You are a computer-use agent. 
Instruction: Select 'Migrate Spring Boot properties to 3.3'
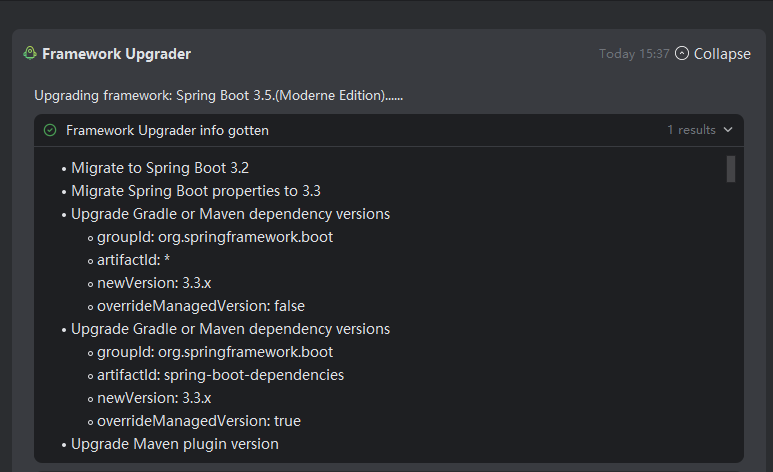195,191
